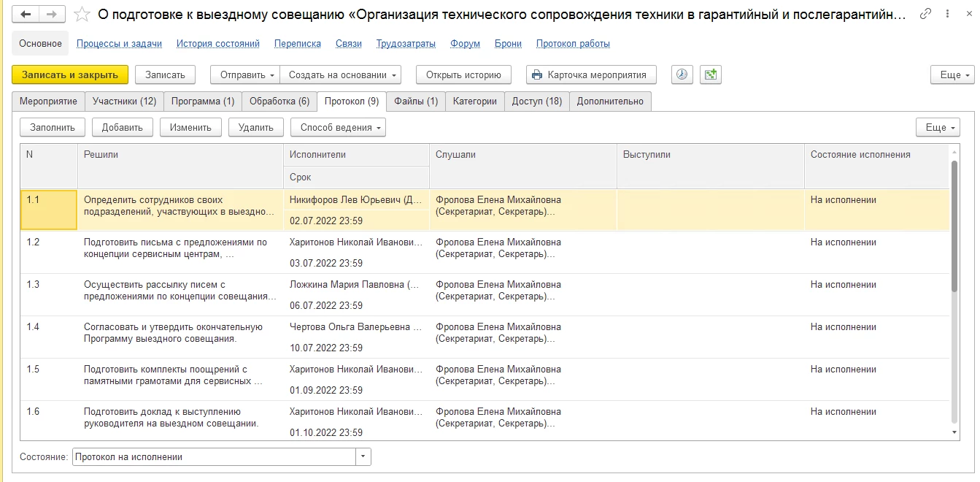Image resolution: width=980 pixels, height=482 pixels.
Task: Open the clock icon in the toolbar
Action: pyautogui.click(x=682, y=74)
